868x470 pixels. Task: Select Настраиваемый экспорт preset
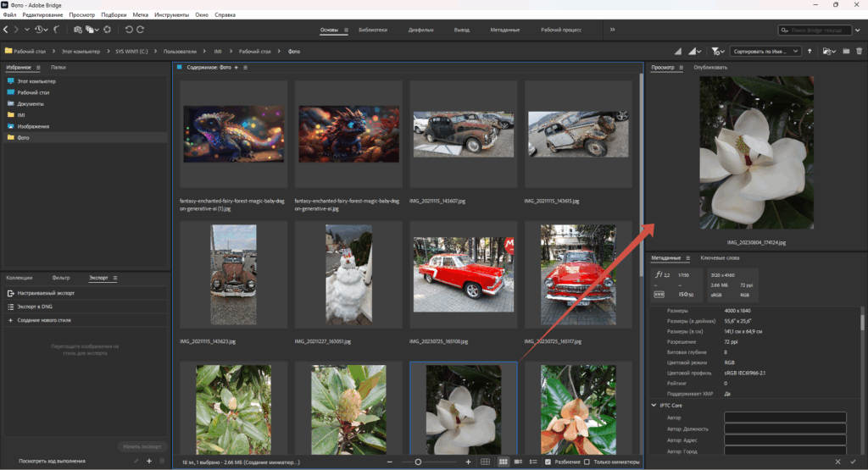85,293
